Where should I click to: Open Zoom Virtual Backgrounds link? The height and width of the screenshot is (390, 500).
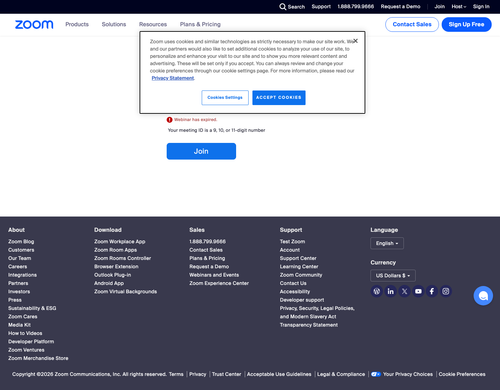click(x=125, y=292)
